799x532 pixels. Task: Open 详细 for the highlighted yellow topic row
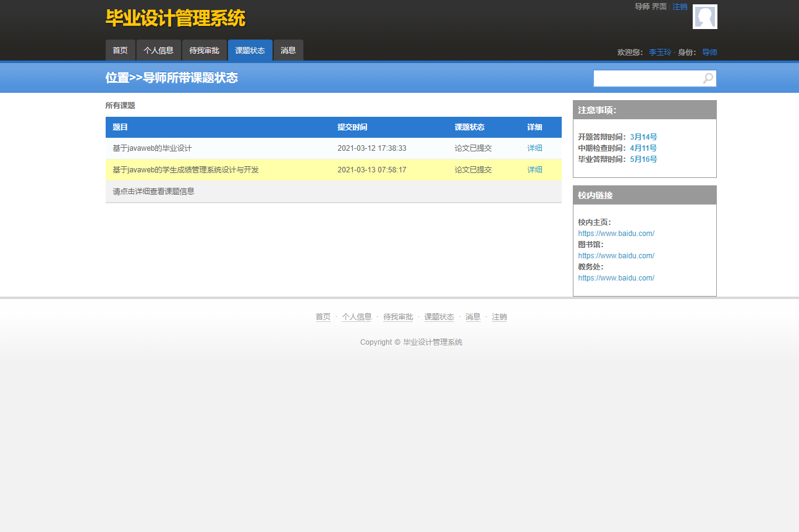(x=534, y=169)
